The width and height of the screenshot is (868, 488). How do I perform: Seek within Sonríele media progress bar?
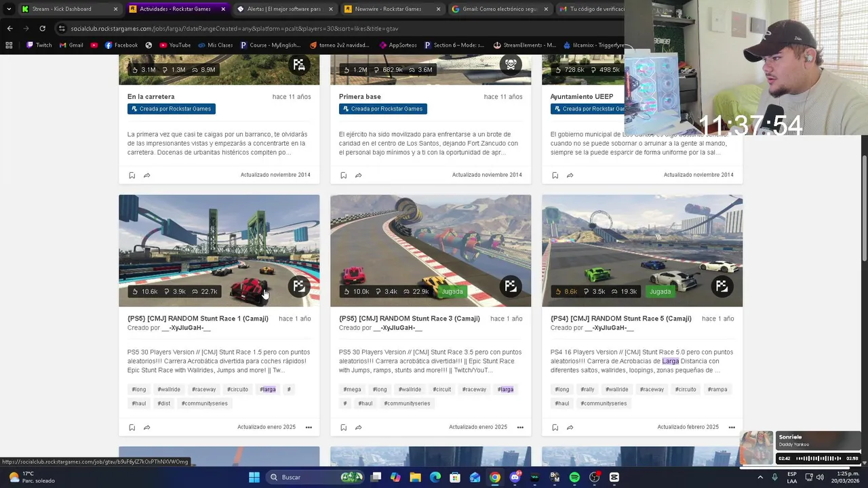point(818,459)
